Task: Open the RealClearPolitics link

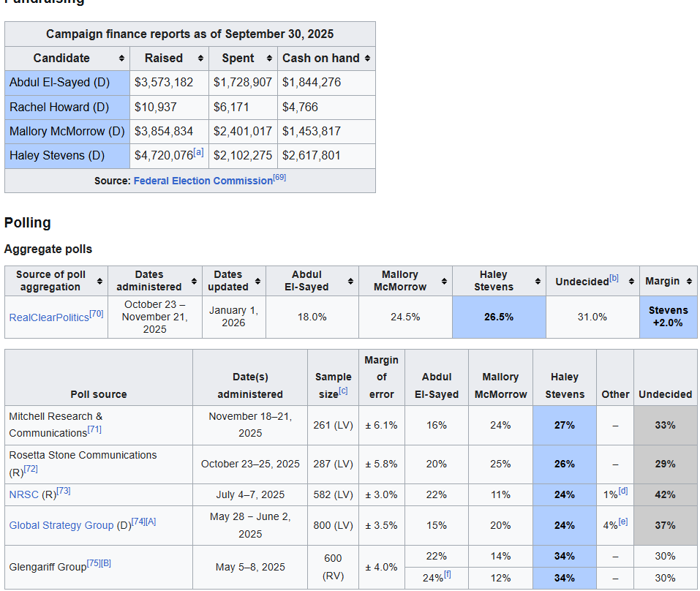Action: click(49, 317)
